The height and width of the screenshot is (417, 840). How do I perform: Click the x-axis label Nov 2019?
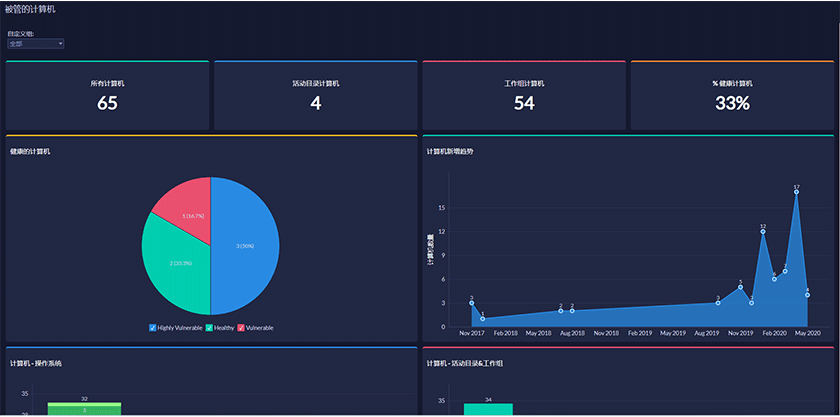coord(740,333)
